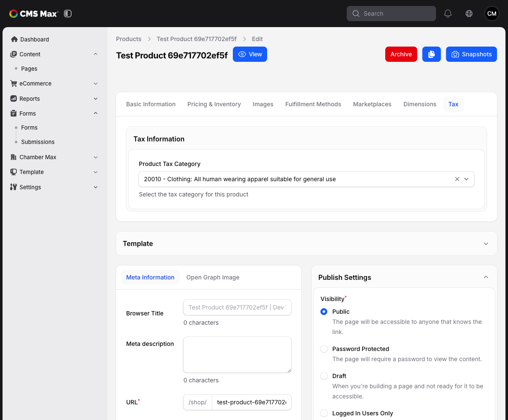Toggle the sidebar collapse icon
The height and width of the screenshot is (420, 508).
68,14
